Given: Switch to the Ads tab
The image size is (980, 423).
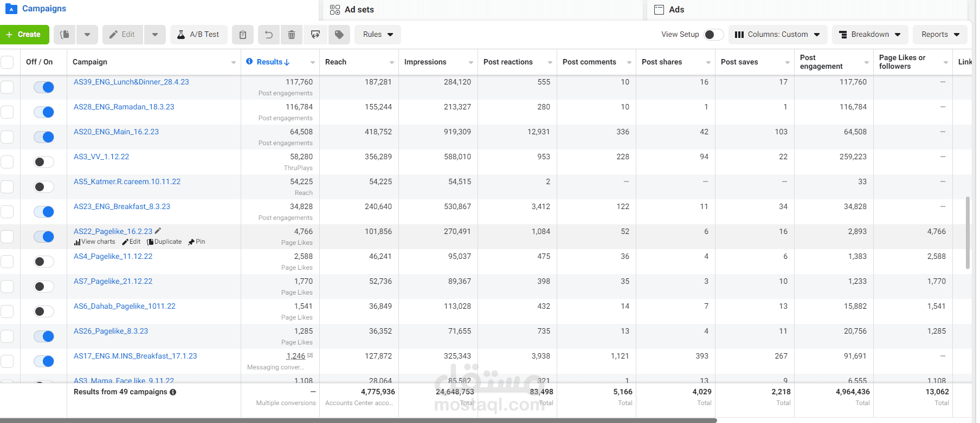Looking at the screenshot, I should coord(676,10).
